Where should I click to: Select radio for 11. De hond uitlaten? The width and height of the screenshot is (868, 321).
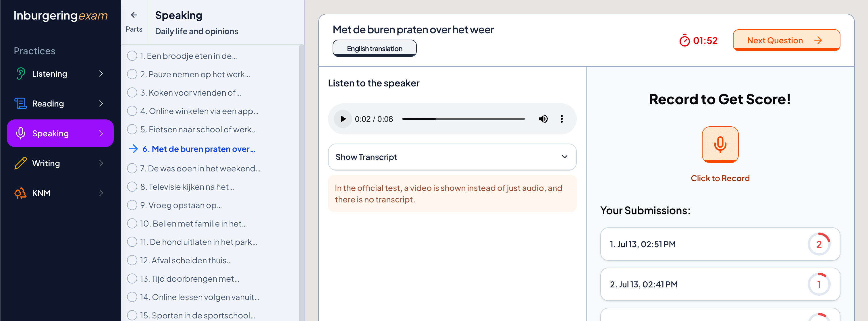(x=132, y=241)
